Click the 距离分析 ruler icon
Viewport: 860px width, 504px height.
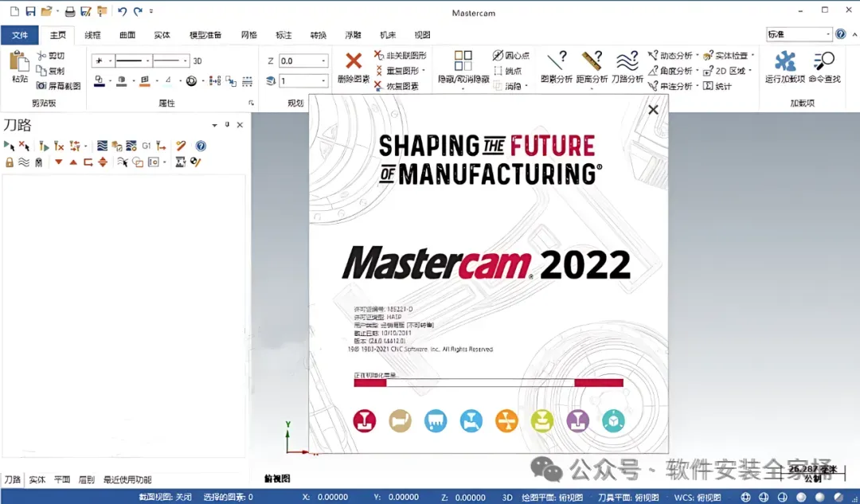pos(592,61)
